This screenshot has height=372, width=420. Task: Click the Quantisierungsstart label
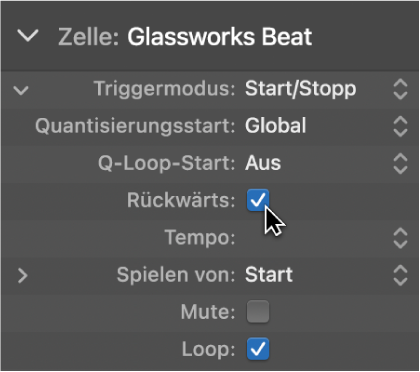click(x=135, y=126)
